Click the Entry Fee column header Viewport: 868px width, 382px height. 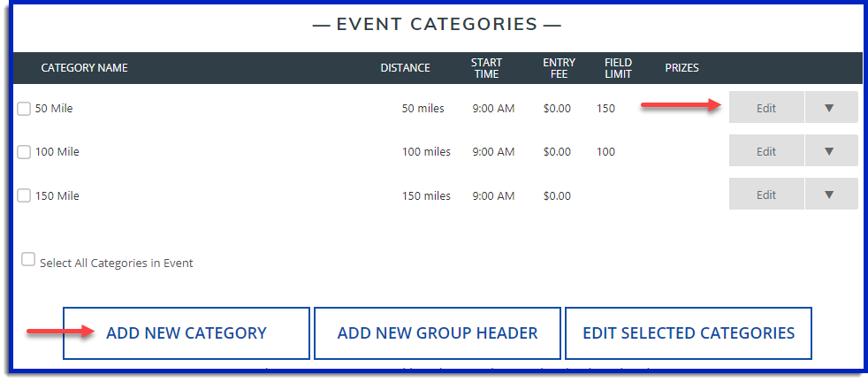point(559,68)
